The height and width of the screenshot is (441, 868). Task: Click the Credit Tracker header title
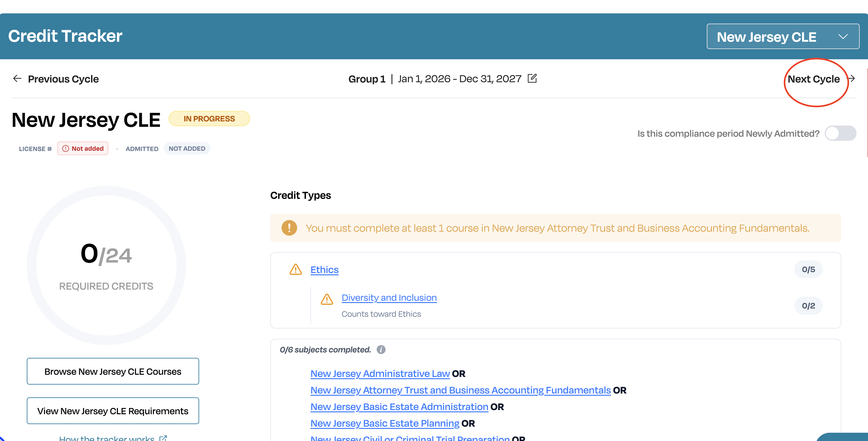coord(65,36)
